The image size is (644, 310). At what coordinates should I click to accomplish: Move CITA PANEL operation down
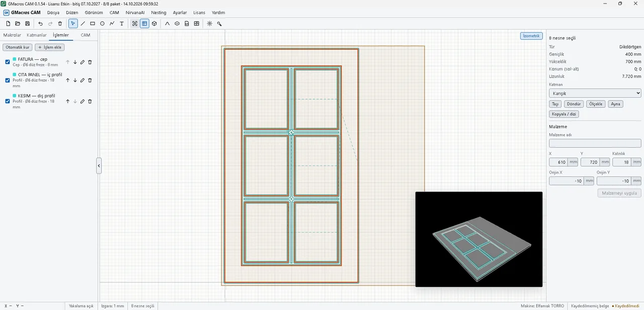75,80
